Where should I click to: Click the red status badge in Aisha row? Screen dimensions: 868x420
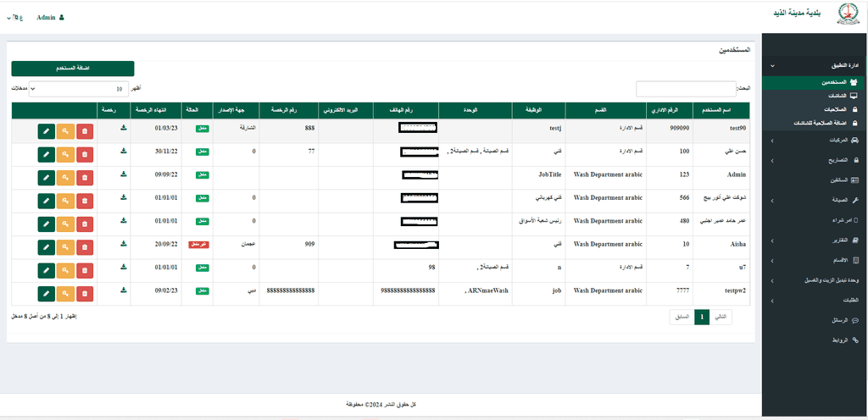coord(198,244)
